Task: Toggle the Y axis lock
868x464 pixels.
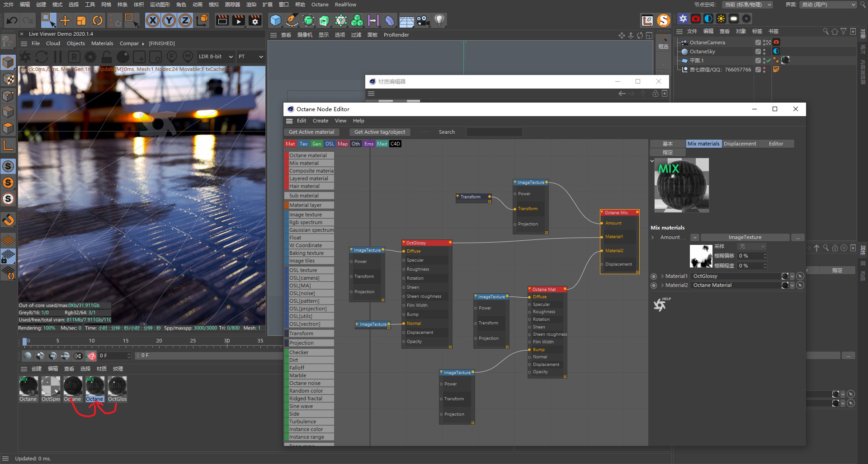Action: (x=169, y=20)
